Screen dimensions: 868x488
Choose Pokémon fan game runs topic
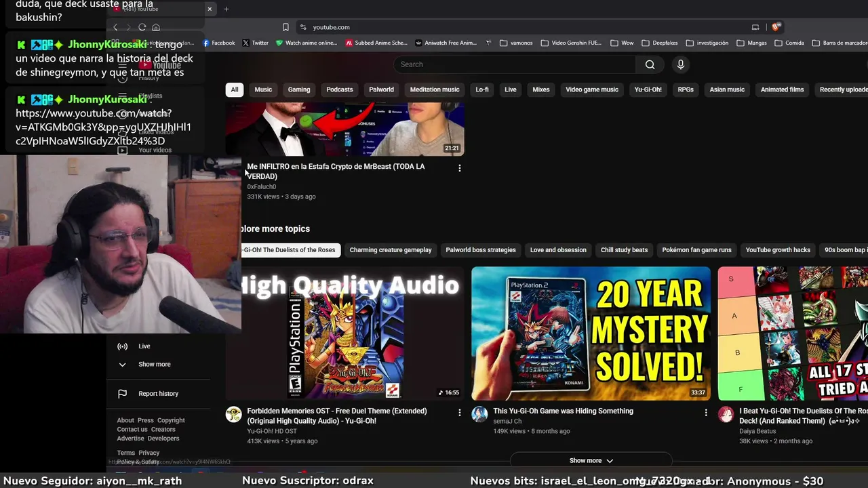pyautogui.click(x=696, y=250)
